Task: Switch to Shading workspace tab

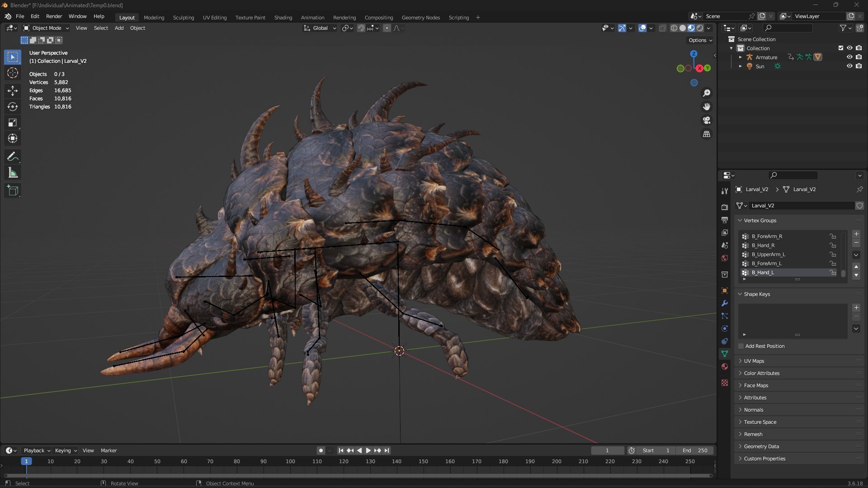Action: click(x=283, y=18)
